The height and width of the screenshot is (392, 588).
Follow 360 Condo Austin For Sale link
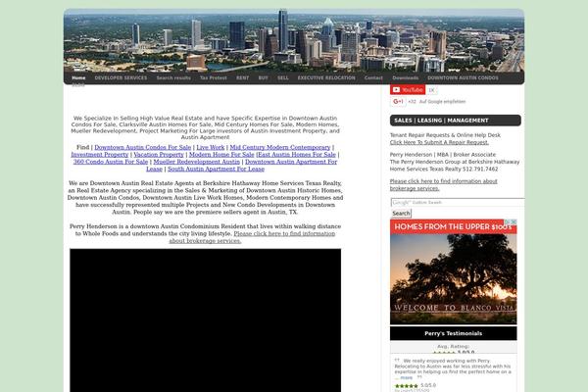pos(111,162)
